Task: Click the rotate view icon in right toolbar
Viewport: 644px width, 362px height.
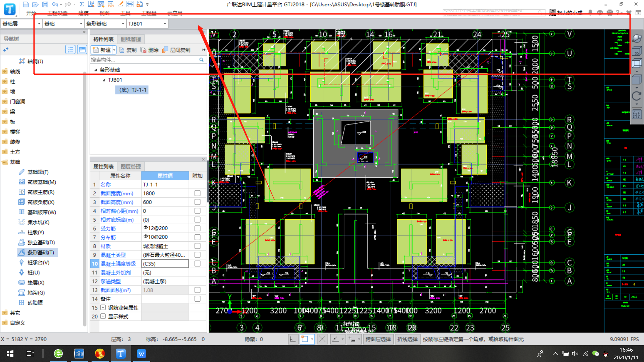Action: [x=637, y=96]
